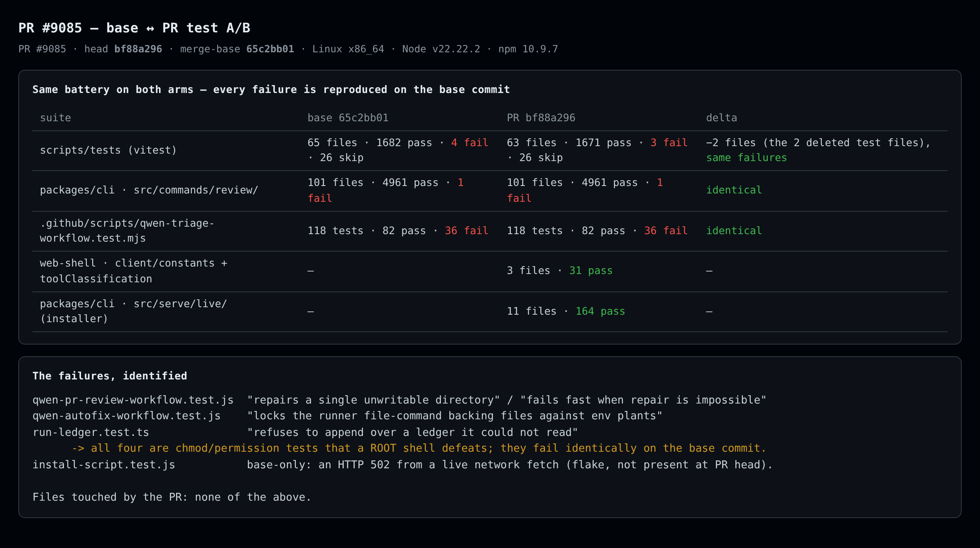Select the file name 'run-ledger.test.ts'

(91, 433)
